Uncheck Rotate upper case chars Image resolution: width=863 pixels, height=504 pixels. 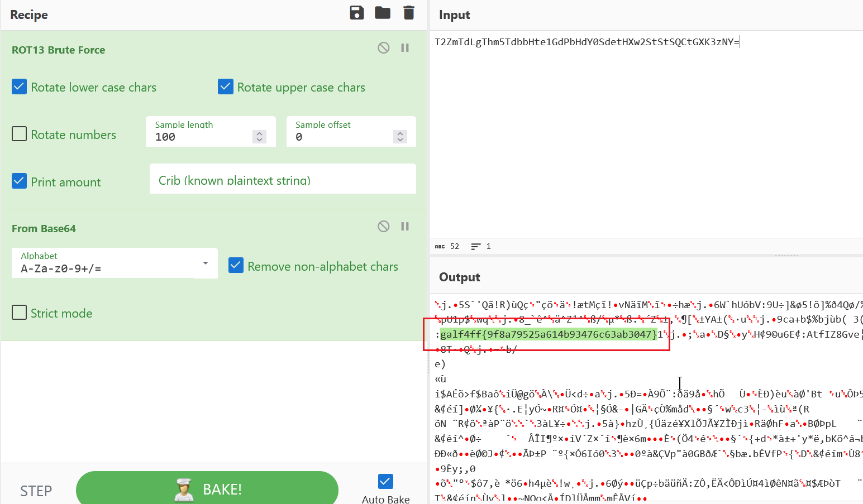click(x=226, y=87)
